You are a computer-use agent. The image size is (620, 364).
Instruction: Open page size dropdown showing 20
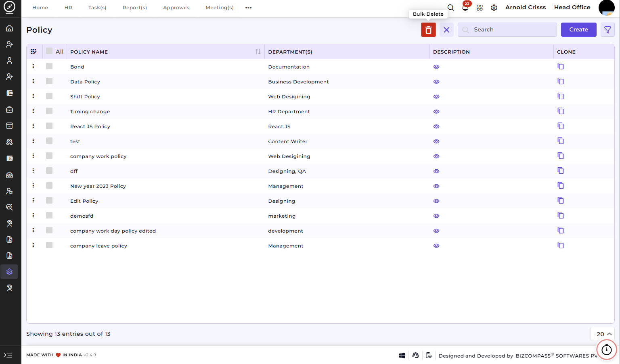pos(604,334)
